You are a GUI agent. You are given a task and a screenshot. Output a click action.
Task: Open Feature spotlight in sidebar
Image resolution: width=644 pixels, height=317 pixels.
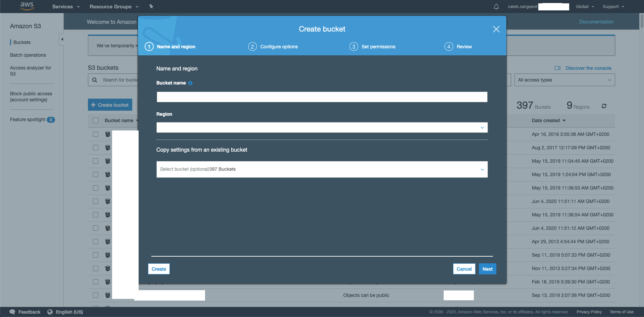pyautogui.click(x=28, y=119)
